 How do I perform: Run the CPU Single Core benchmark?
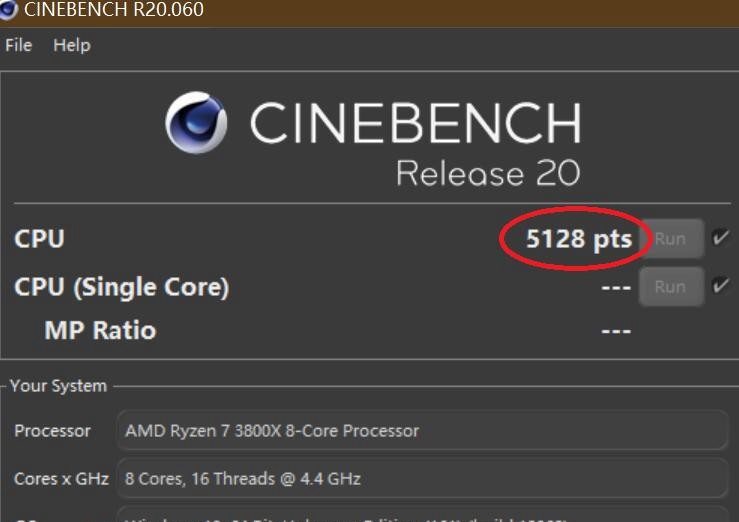pos(671,287)
